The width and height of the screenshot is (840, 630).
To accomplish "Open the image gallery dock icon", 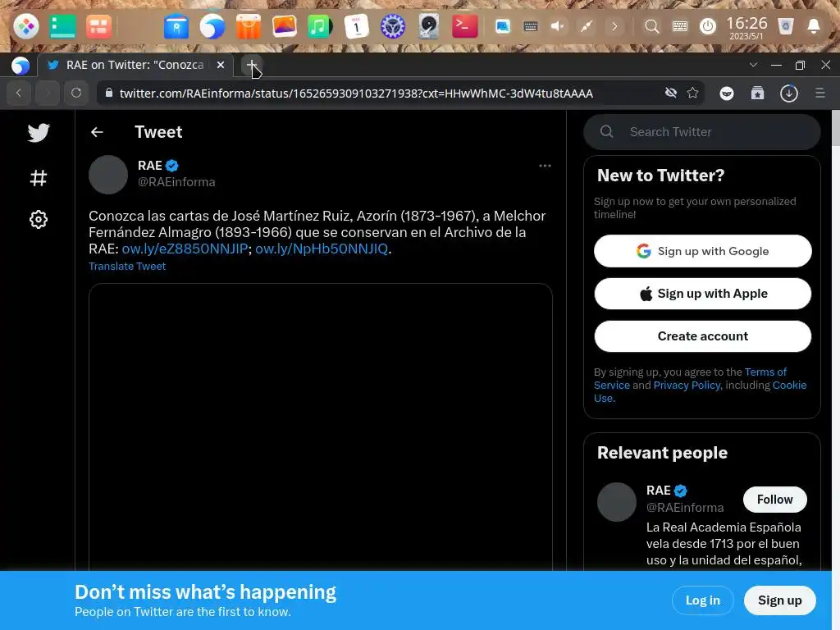I will [x=285, y=25].
